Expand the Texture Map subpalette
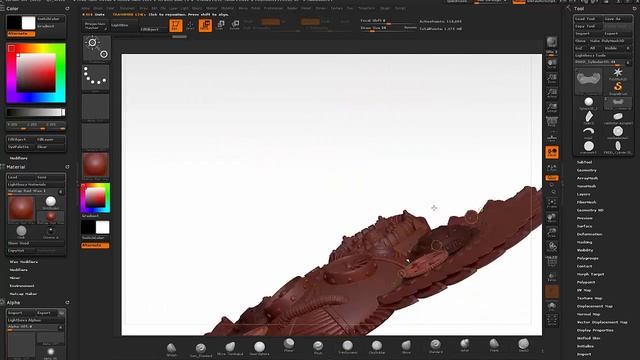640x360 pixels. coord(589,298)
